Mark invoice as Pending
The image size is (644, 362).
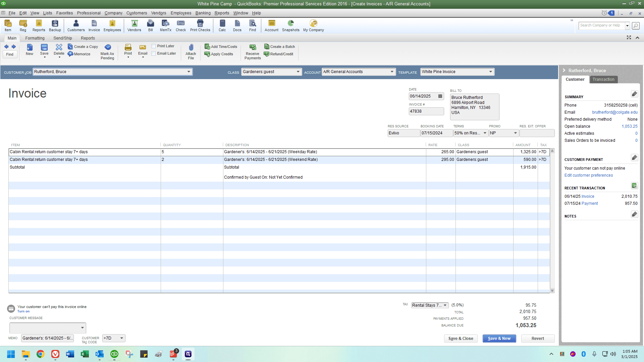click(x=107, y=52)
